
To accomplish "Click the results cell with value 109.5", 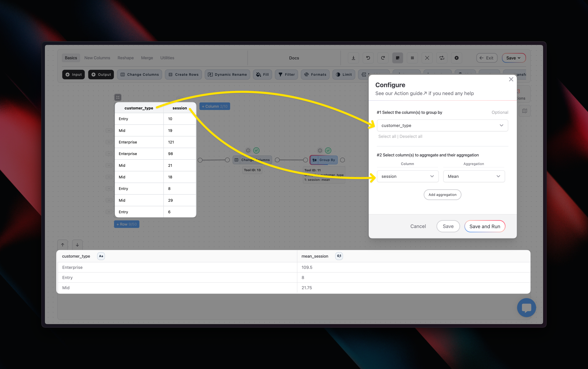I will (x=413, y=267).
